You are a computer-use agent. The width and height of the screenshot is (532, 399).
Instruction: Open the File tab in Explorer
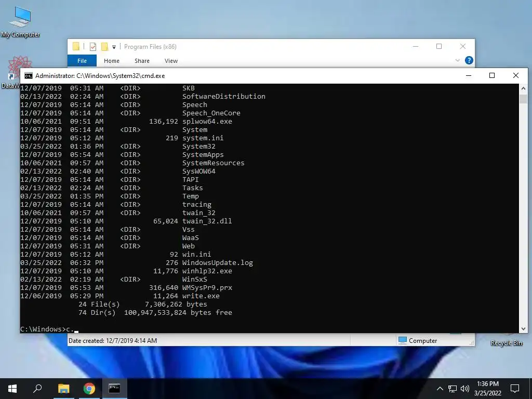pyautogui.click(x=82, y=61)
